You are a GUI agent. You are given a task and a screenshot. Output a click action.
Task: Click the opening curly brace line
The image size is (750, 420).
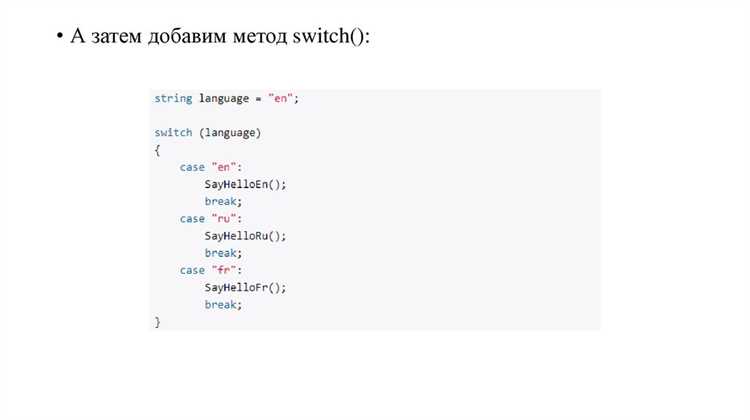157,150
